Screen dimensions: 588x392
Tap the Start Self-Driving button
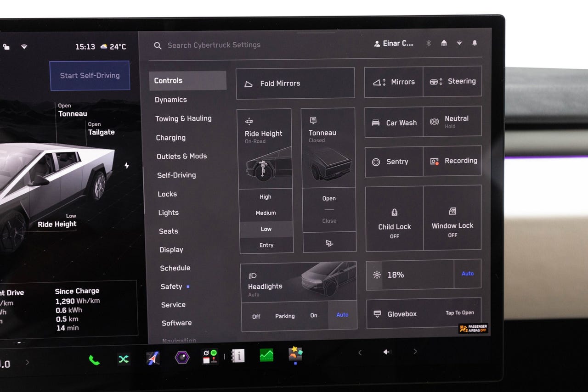[90, 76]
